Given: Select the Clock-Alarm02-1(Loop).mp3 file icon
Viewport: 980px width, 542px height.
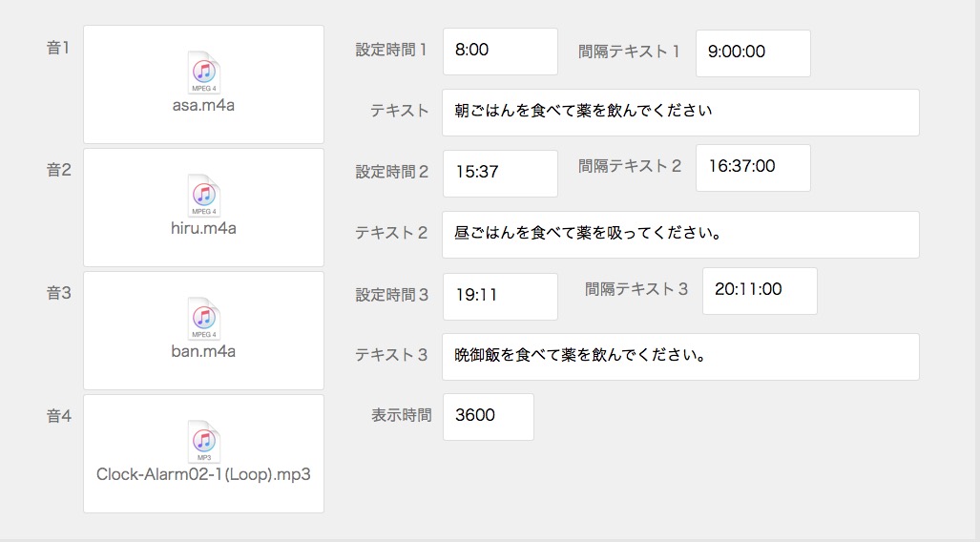Looking at the screenshot, I should (204, 442).
